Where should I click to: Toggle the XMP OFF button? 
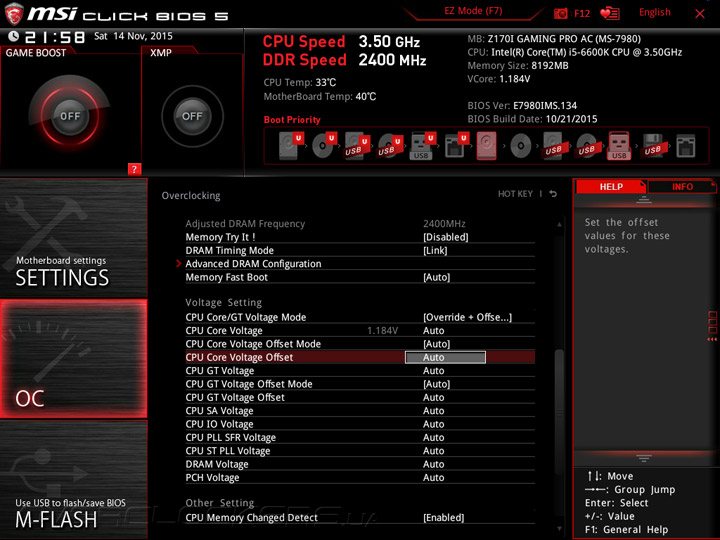pos(192,116)
